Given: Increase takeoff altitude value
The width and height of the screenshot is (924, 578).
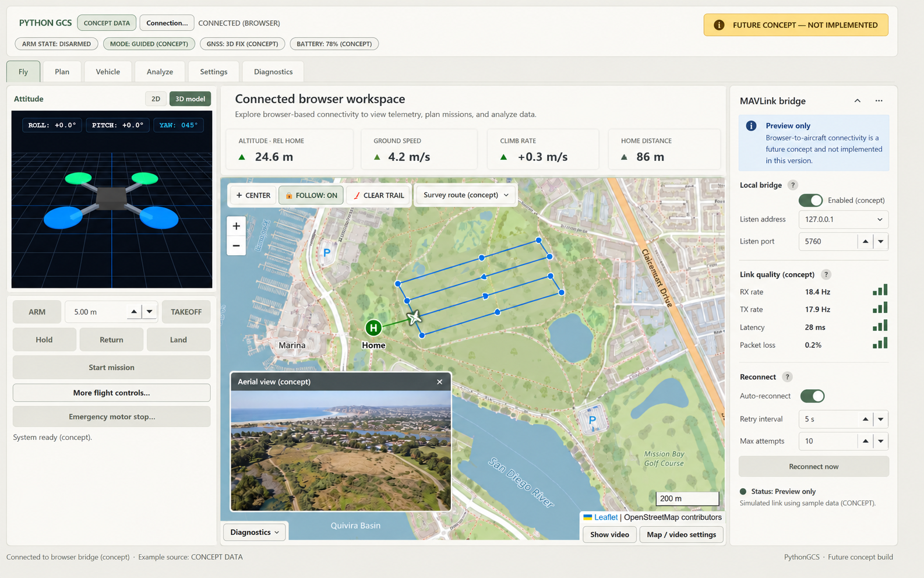Looking at the screenshot, I should [134, 312].
